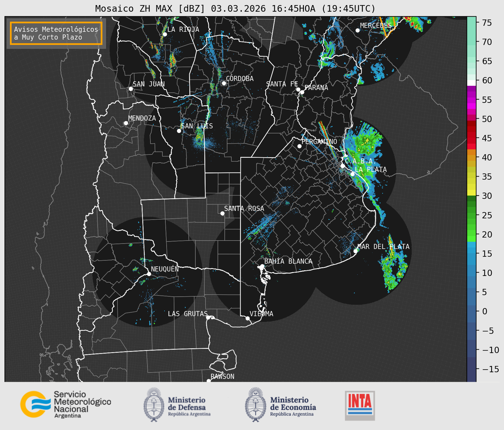Select the SANTA ROSA city label
The width and height of the screenshot is (504, 430).
244,208
